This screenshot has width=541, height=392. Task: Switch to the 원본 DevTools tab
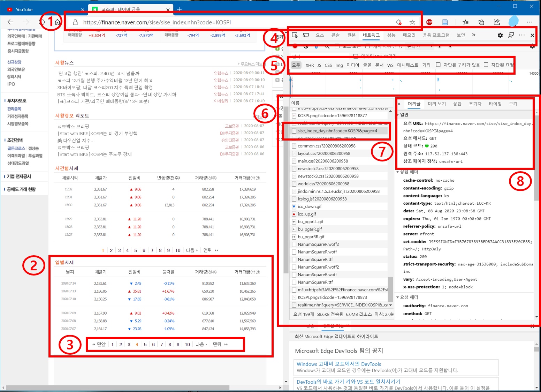point(351,35)
